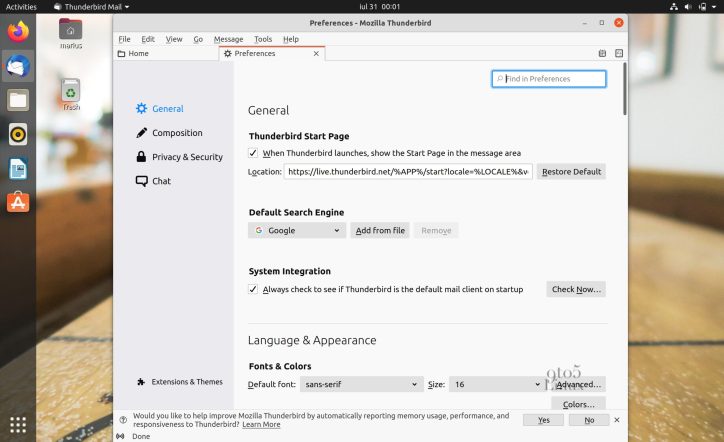Open the Advanced... fonts button
Screen dimensions: 724x442
click(578, 384)
